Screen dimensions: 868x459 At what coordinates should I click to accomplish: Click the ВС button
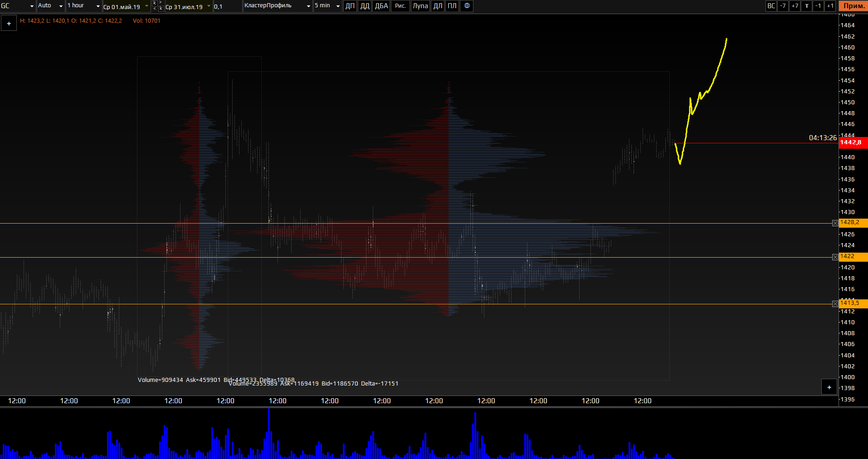tap(771, 6)
